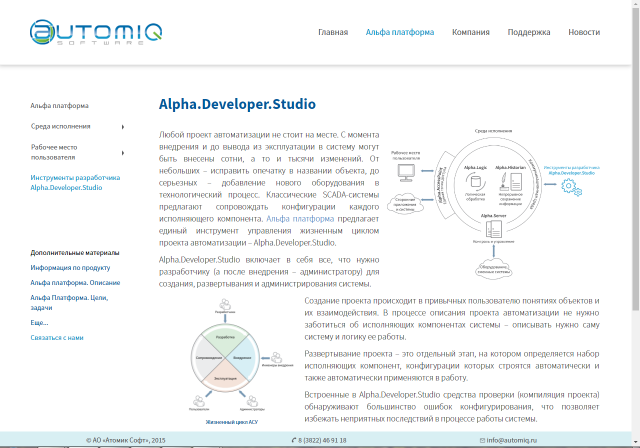Click the Инструменты разработчика label in diagram

point(571,170)
